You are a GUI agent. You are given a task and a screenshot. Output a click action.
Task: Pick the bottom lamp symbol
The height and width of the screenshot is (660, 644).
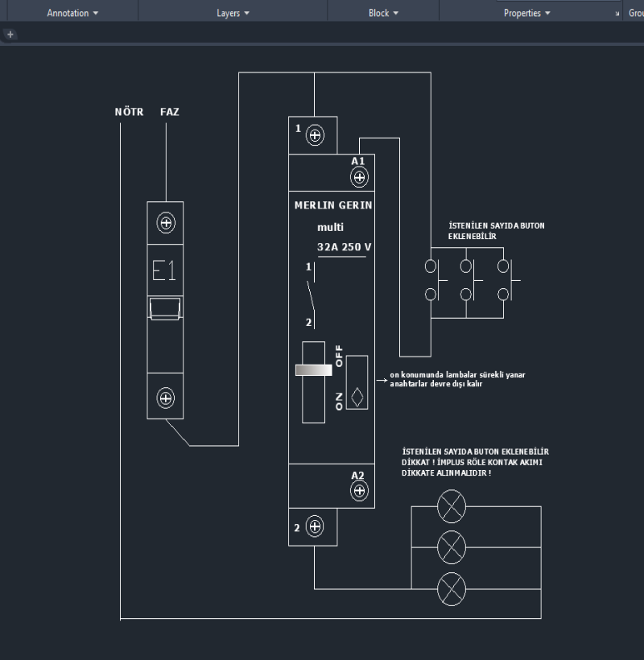click(451, 590)
